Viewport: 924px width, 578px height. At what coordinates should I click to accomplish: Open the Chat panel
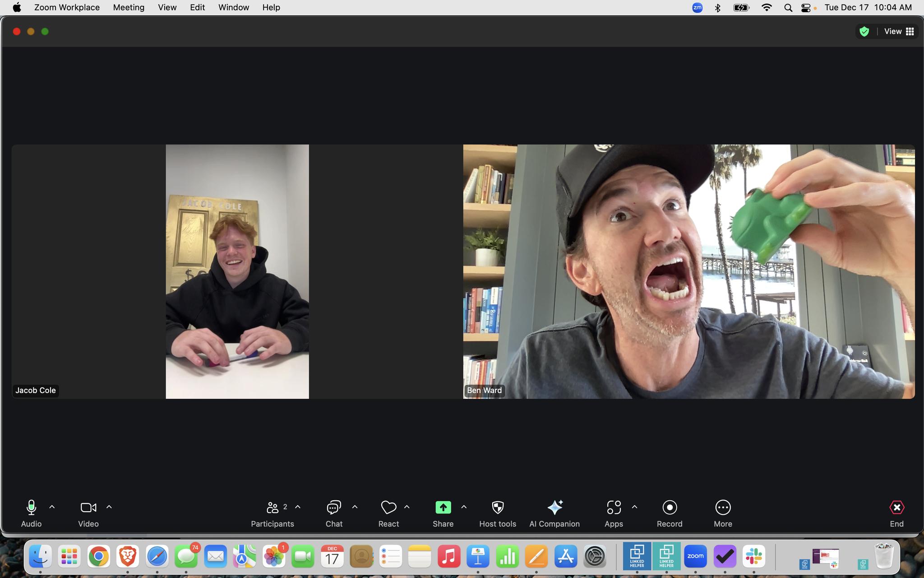coord(334,513)
